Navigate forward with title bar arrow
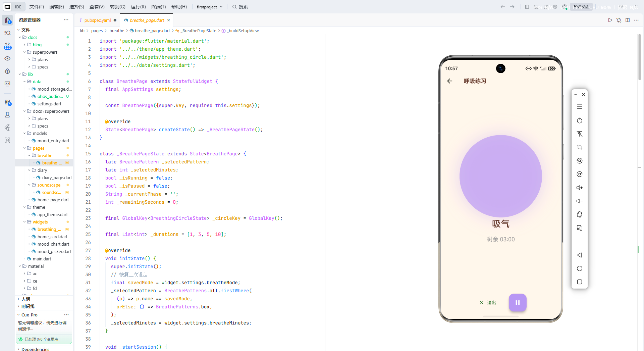Viewport: 644px width, 351px height. (x=512, y=7)
